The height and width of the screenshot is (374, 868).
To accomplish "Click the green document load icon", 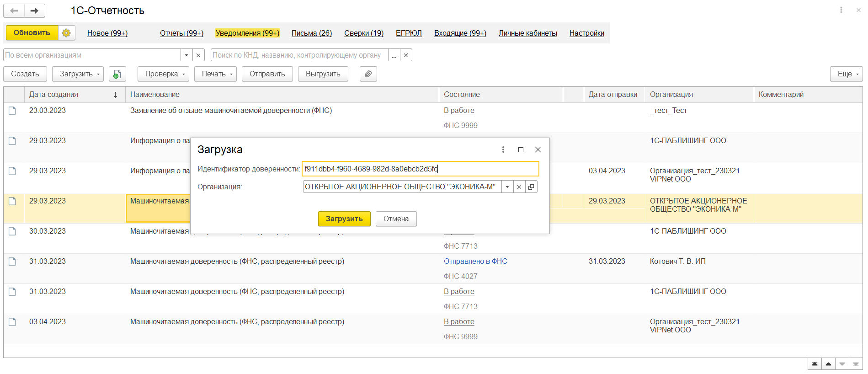I will pyautogui.click(x=117, y=74).
